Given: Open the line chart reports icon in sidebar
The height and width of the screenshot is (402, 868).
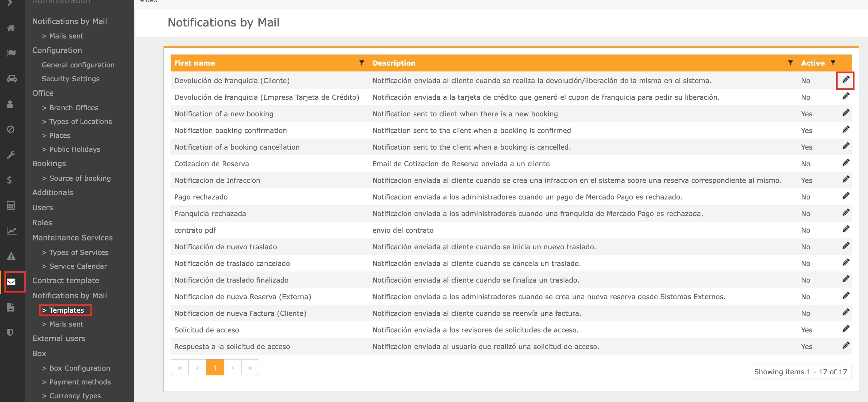Looking at the screenshot, I should pyautogui.click(x=11, y=231).
